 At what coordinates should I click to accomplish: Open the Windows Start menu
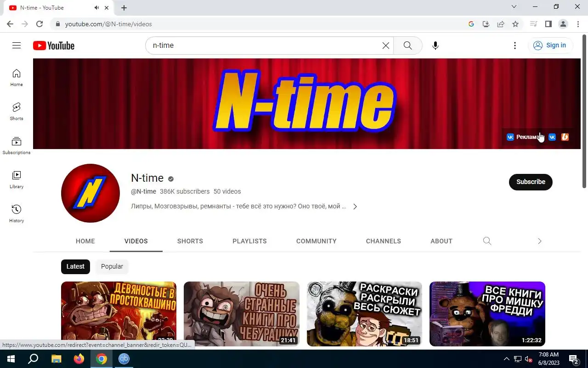11,359
